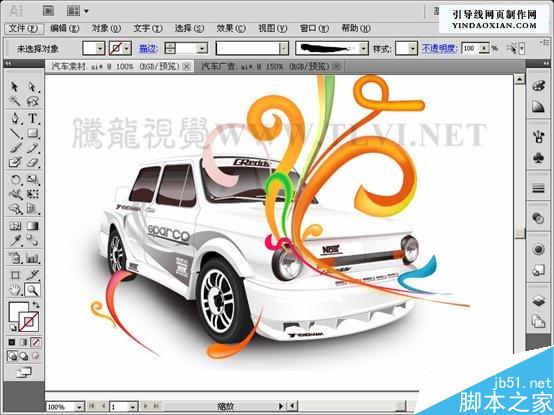Select the Free Transform tool
Image resolution: width=554 pixels, height=415 pixels.
click(x=32, y=194)
